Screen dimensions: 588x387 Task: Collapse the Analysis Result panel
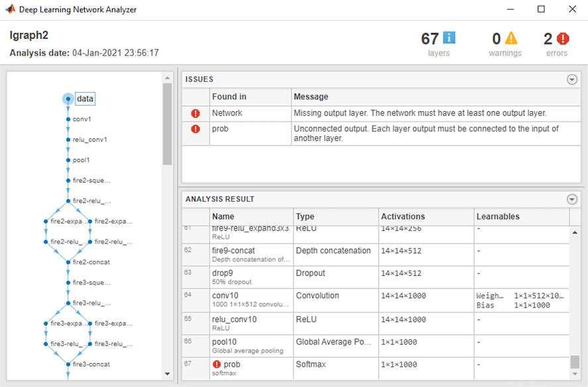point(572,199)
